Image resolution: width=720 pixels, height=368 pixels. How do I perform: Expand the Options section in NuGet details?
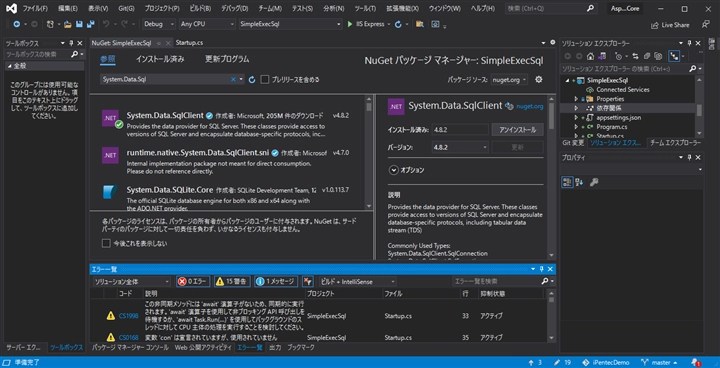(393, 170)
